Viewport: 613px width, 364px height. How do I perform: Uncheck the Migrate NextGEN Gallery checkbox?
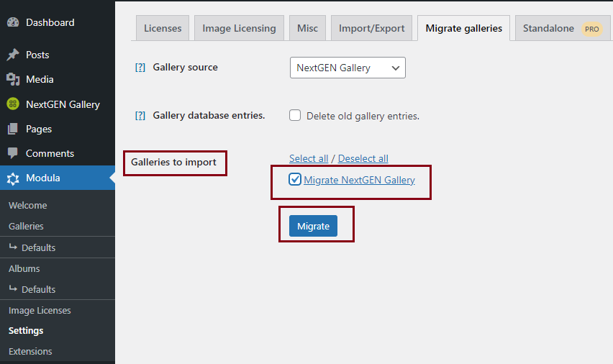tap(295, 180)
